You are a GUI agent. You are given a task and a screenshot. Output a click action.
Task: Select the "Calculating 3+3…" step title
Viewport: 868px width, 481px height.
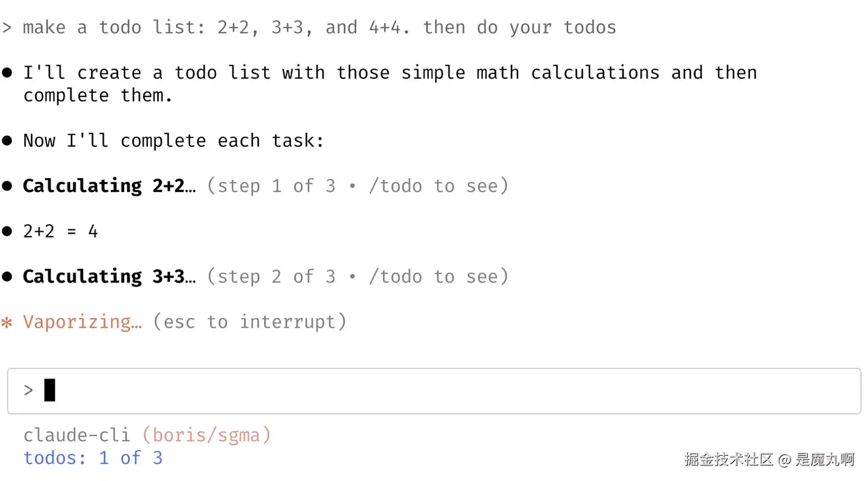click(108, 277)
